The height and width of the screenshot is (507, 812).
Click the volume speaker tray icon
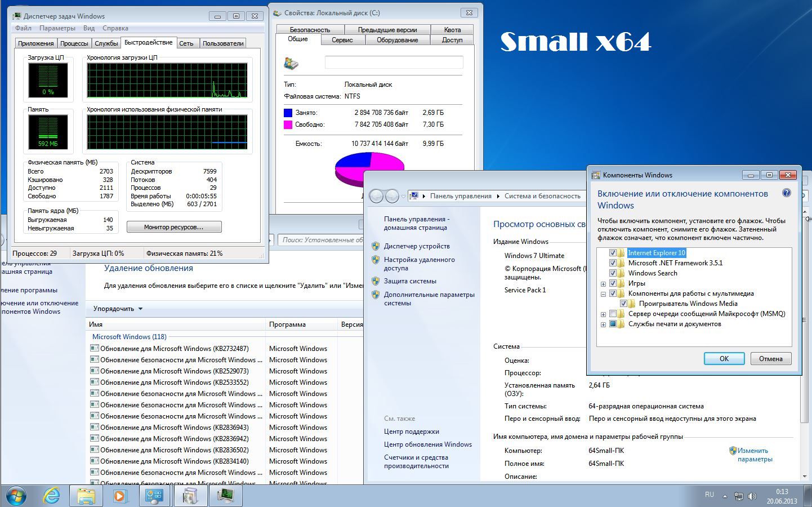752,496
